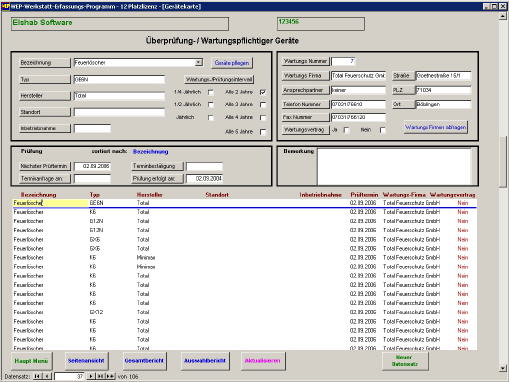Click Geräte pflegen button

(x=232, y=63)
